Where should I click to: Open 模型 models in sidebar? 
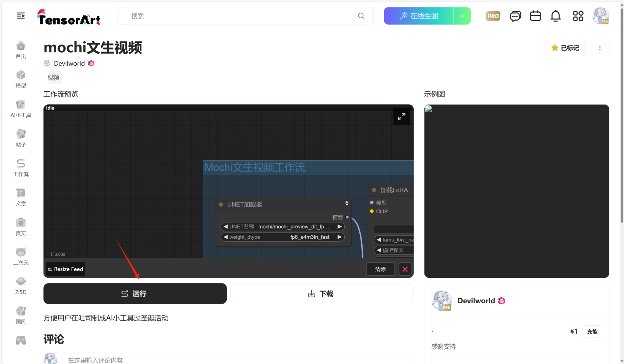click(x=21, y=80)
